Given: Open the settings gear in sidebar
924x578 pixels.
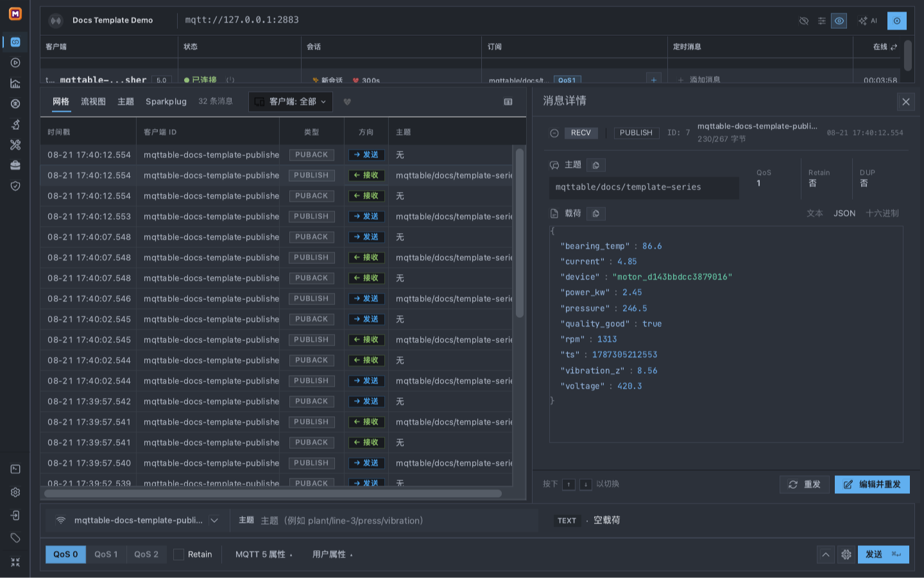Looking at the screenshot, I should point(15,493).
